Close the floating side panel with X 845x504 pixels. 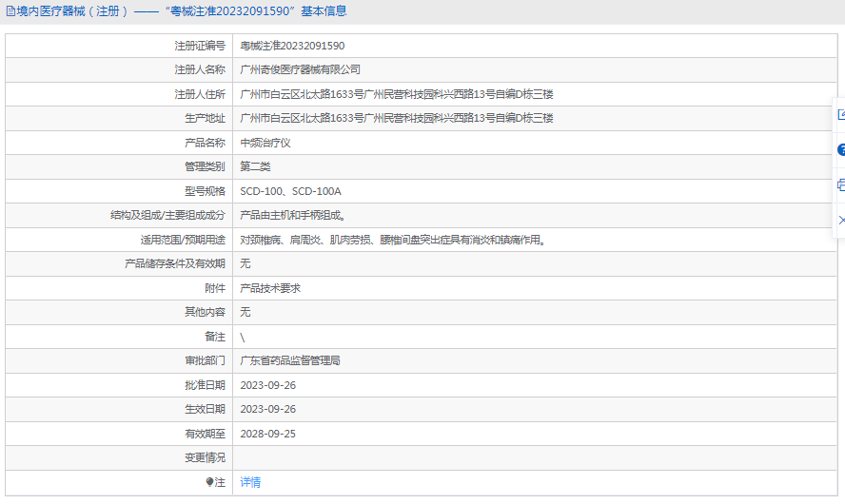[x=841, y=221]
